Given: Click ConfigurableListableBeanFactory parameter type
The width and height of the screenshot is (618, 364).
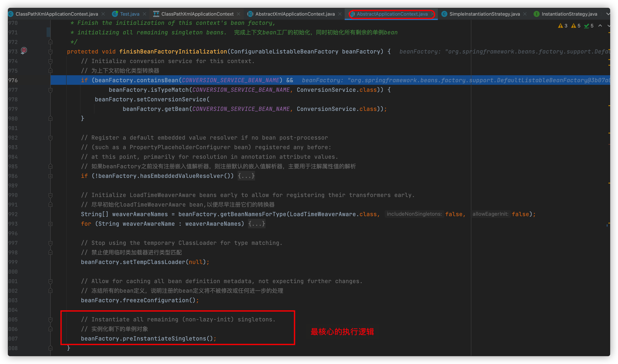Looking at the screenshot, I should click(x=284, y=52).
